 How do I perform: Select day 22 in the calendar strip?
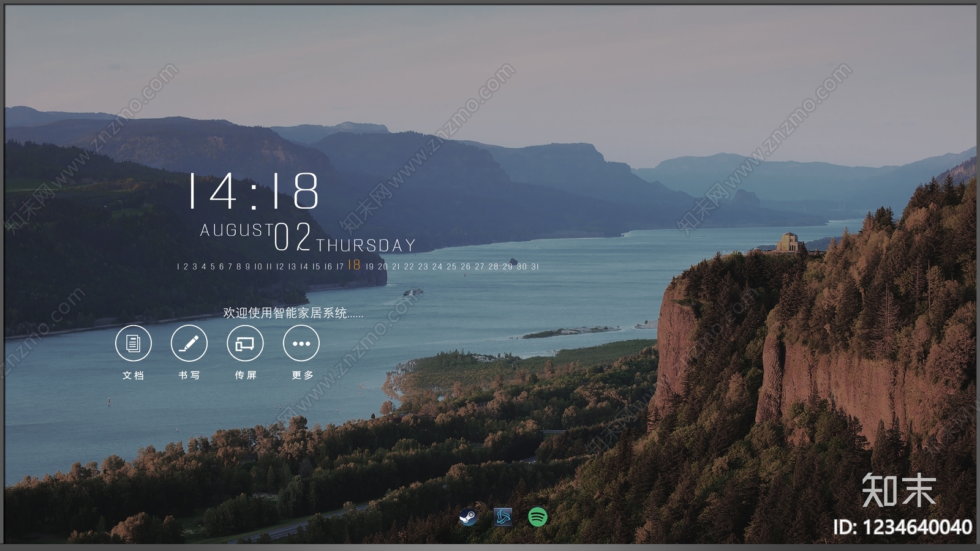click(x=409, y=266)
